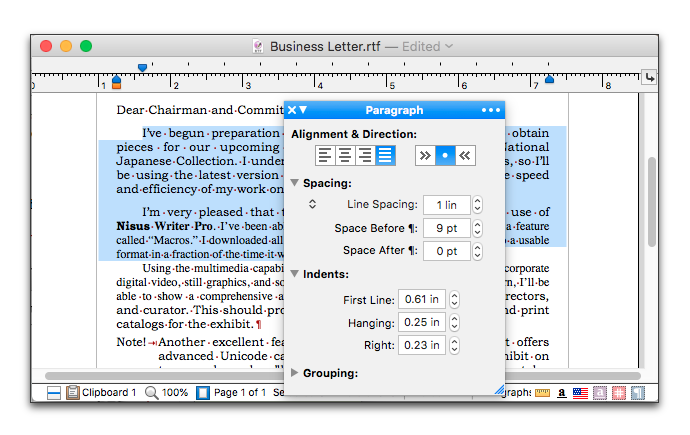
Task: Open the 100% zoom menu
Action: click(166, 393)
